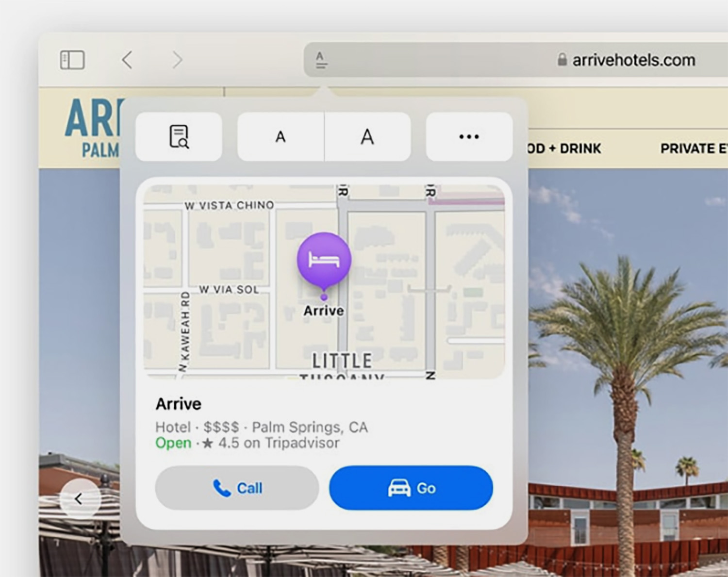This screenshot has height=577, width=728.
Task: Open Reader view from the popover
Action: (x=179, y=137)
